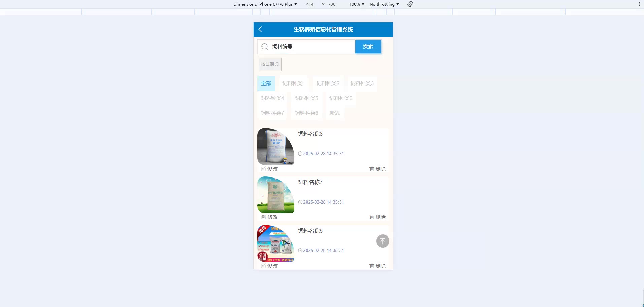Open thumbnail image of 饲料名称7

point(276,195)
